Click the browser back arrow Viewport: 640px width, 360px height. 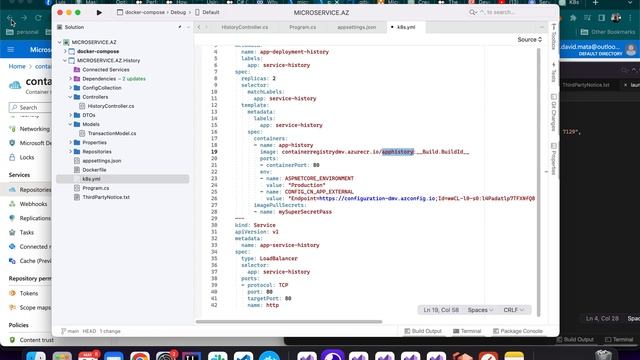(10, 18)
